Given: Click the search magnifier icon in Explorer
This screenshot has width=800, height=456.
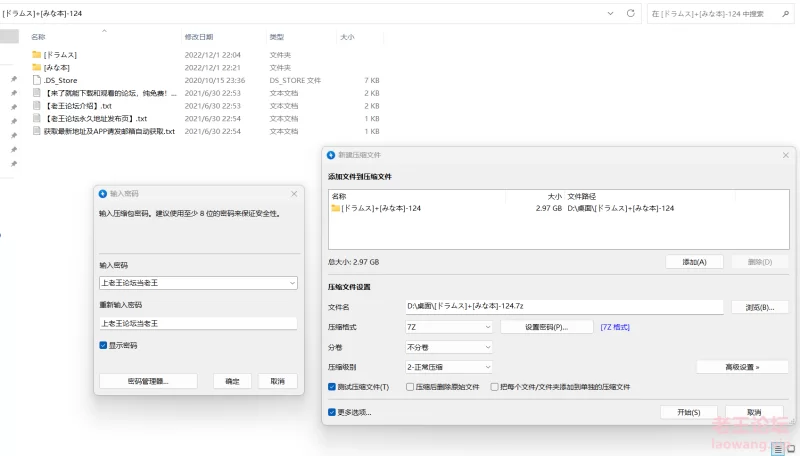Looking at the screenshot, I should pyautogui.click(x=786, y=13).
